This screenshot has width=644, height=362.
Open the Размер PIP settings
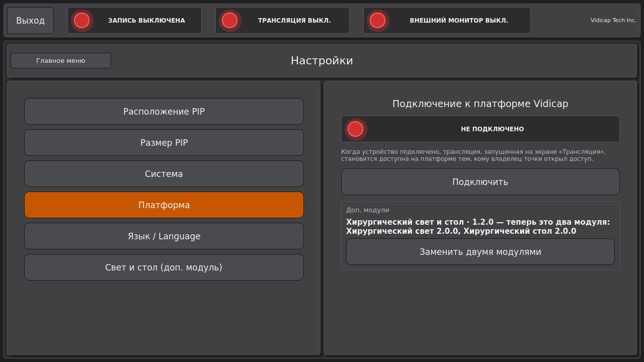(164, 142)
